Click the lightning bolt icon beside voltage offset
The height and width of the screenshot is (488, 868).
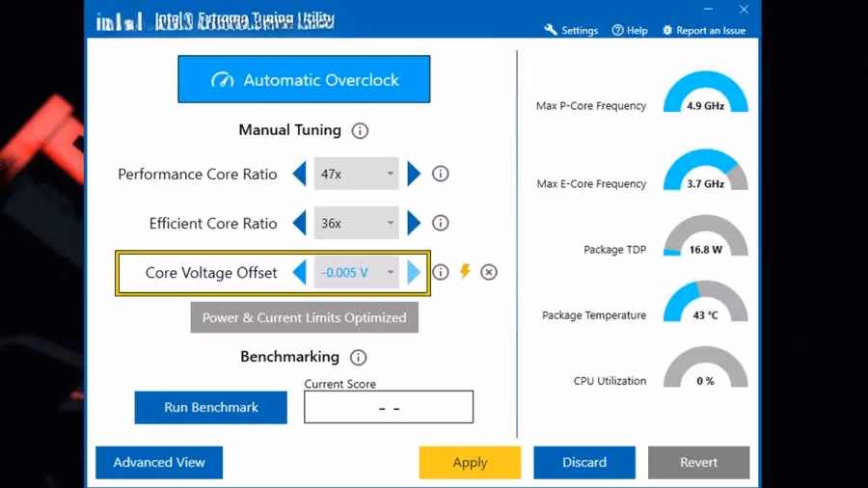[465, 271]
